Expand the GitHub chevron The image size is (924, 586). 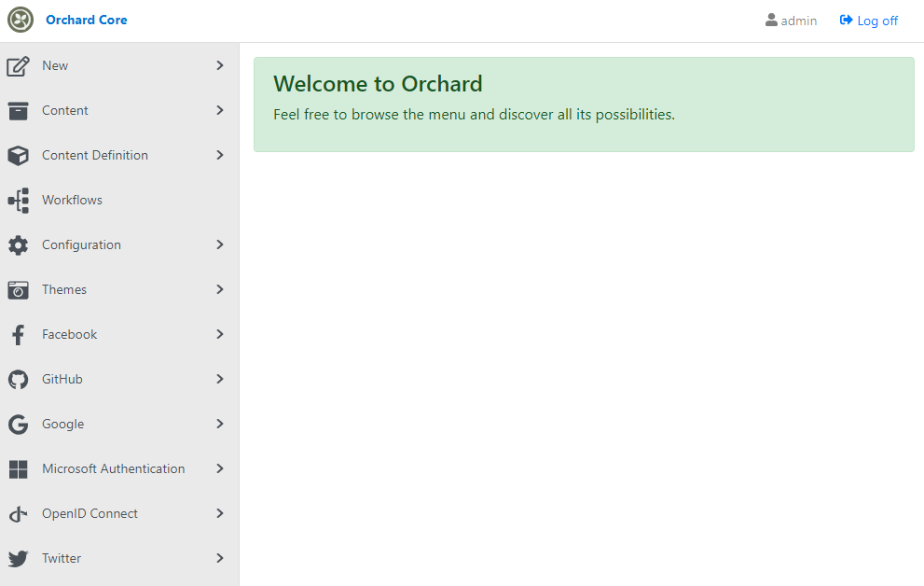(x=220, y=379)
